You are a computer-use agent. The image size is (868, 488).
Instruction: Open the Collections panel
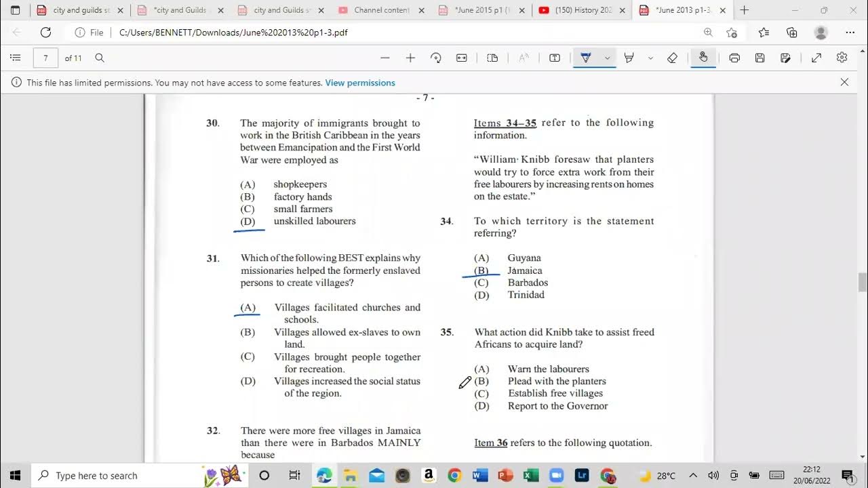(792, 33)
